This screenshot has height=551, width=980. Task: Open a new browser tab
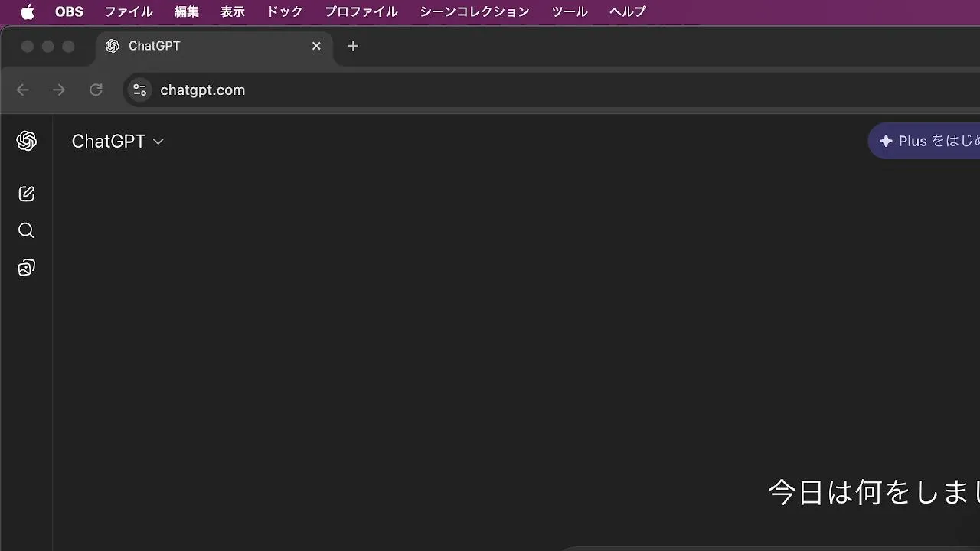[x=353, y=46]
